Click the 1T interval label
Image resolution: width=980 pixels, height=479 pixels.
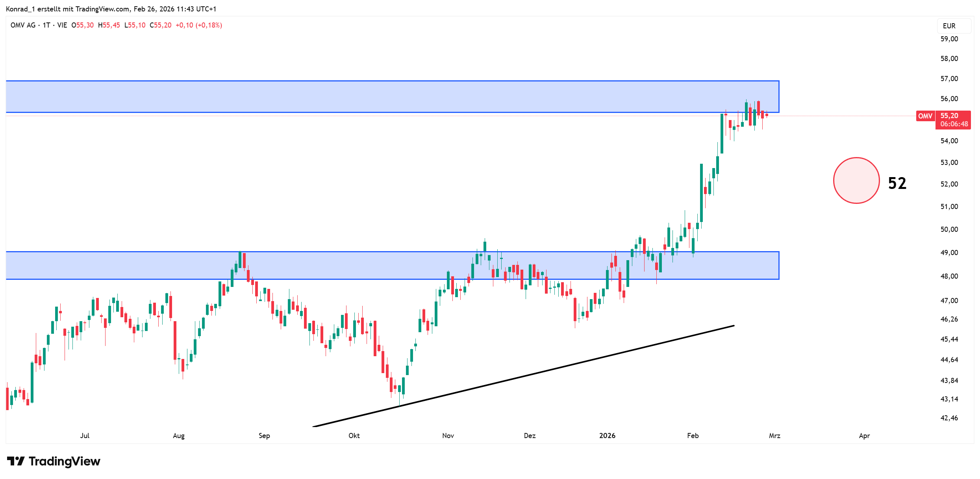[x=46, y=25]
